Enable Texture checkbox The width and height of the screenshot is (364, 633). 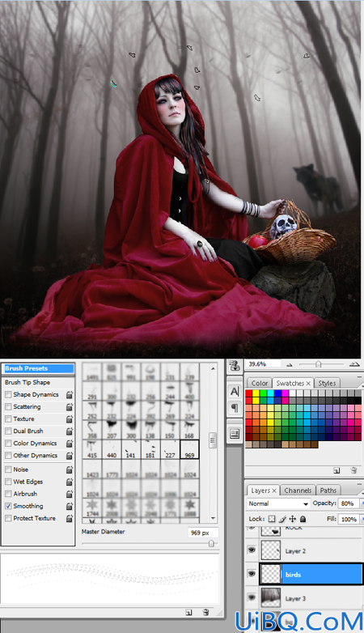click(8, 418)
